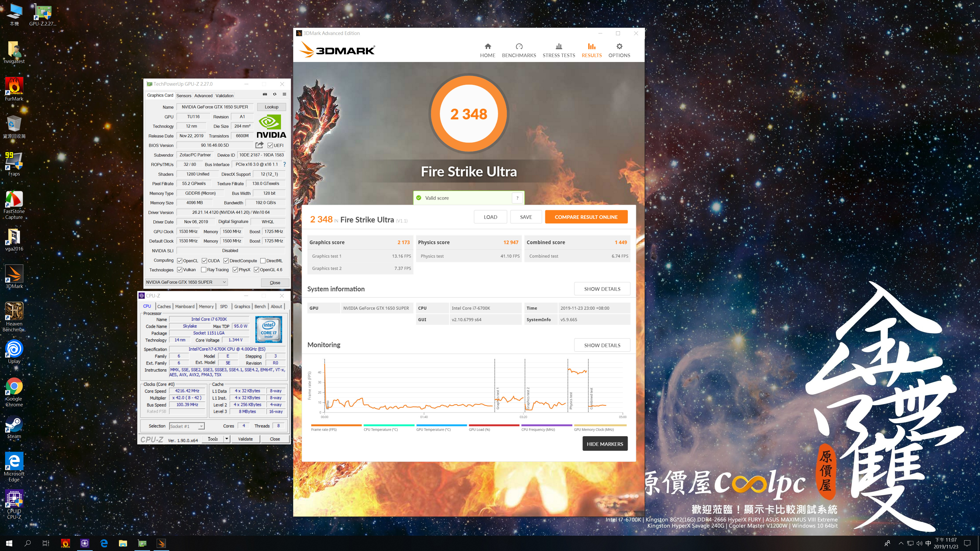Toggle the CUDA checkbox
Screen dimensions: 980x551
coord(204,260)
